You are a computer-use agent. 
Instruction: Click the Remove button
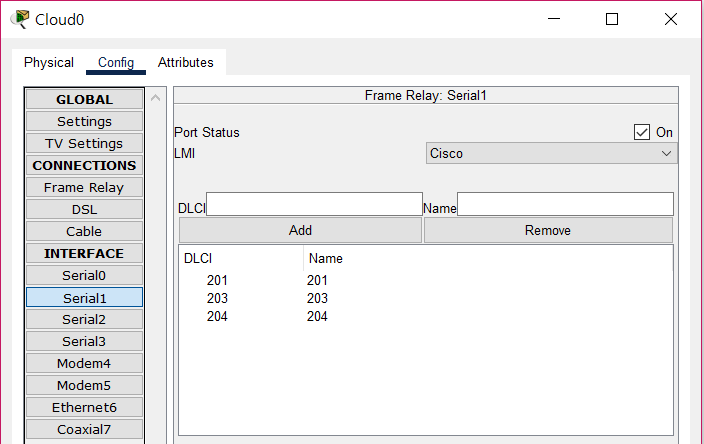548,230
